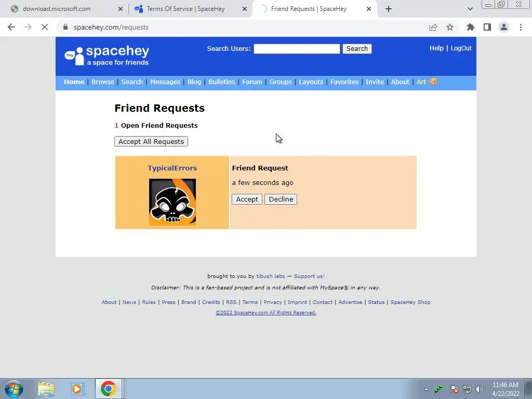Open the Windows Start button
This screenshot has height=399, width=532.
[x=14, y=389]
